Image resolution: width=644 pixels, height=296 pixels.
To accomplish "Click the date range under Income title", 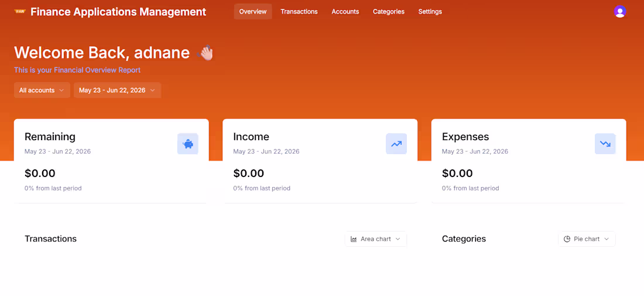I will coord(266,151).
